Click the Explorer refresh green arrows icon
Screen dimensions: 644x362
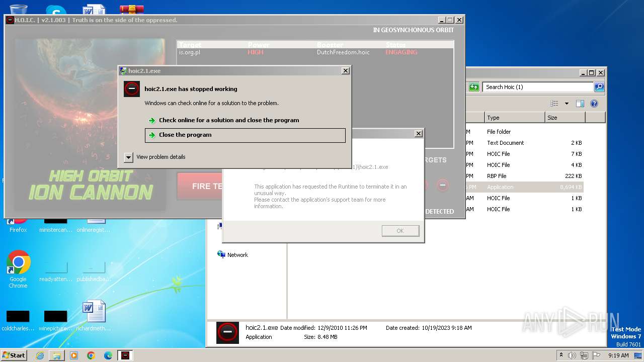(x=473, y=87)
